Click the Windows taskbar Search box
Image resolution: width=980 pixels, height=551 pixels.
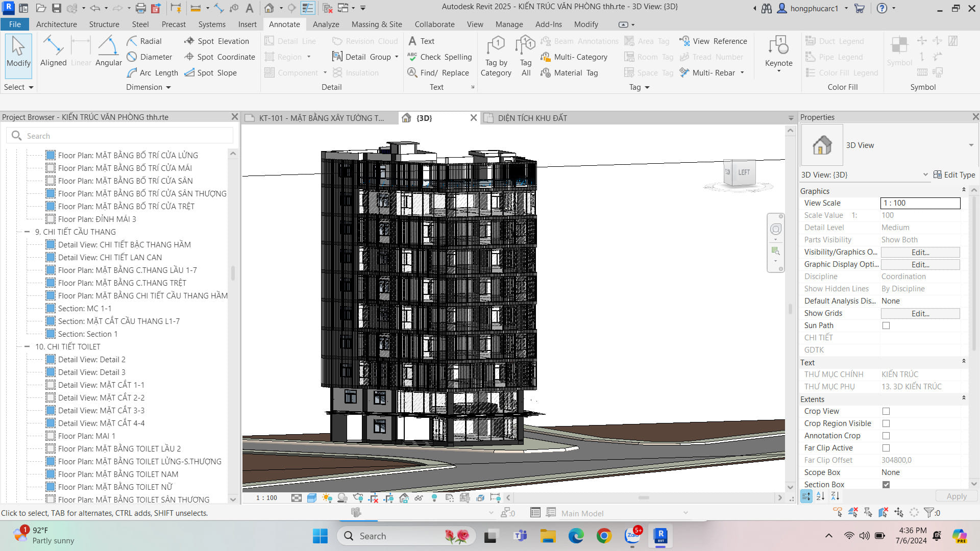pos(406,536)
